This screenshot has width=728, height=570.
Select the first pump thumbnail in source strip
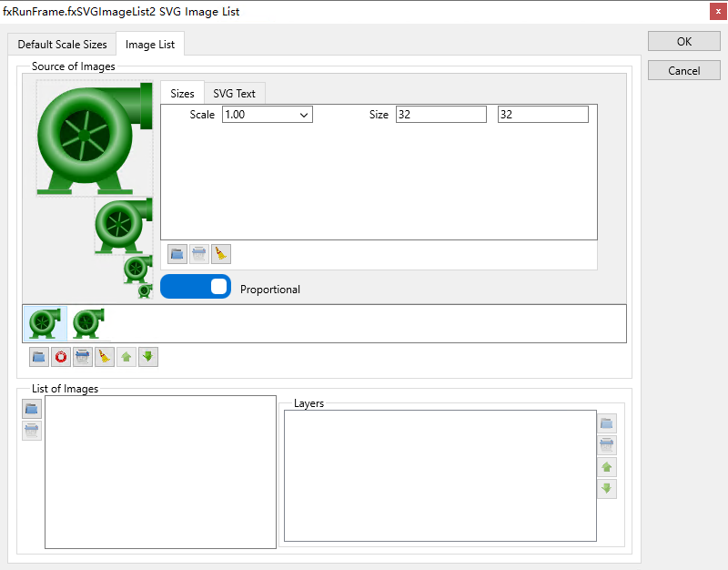(x=45, y=323)
